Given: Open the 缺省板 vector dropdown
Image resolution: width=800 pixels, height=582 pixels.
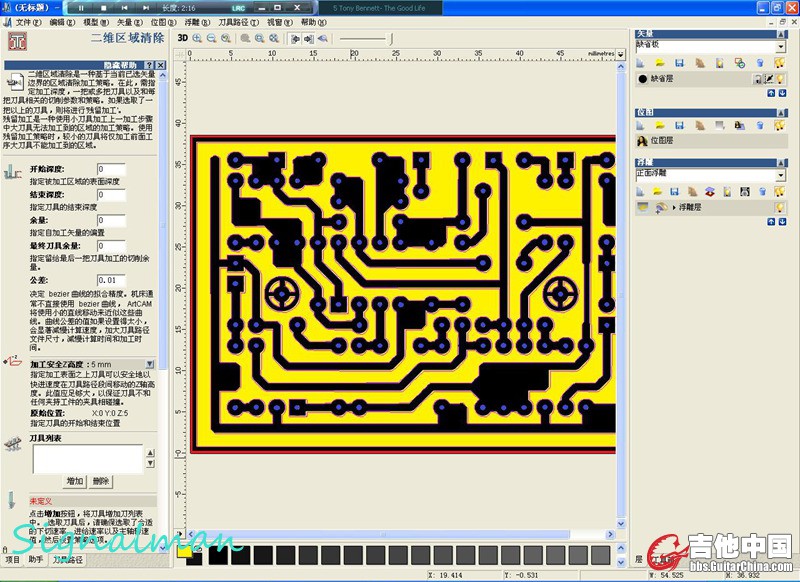Looking at the screenshot, I should [780, 46].
